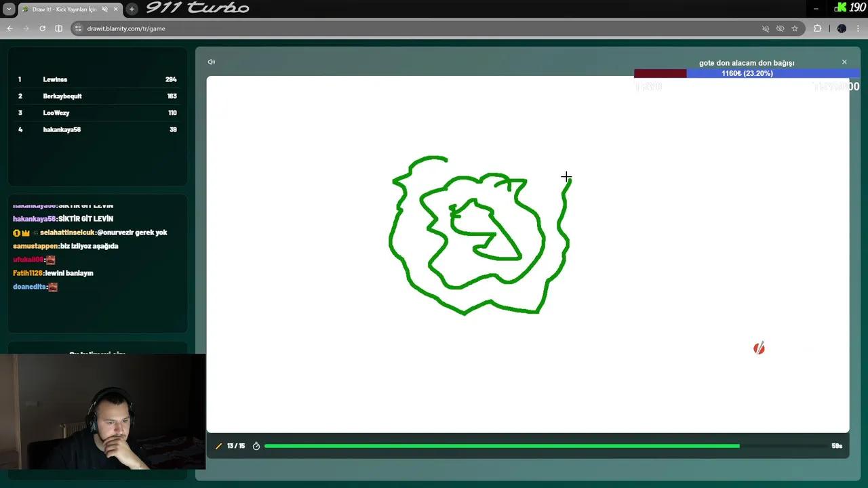This screenshot has width=868, height=488.
Task: Click samustappen's chat message
Action: point(65,246)
